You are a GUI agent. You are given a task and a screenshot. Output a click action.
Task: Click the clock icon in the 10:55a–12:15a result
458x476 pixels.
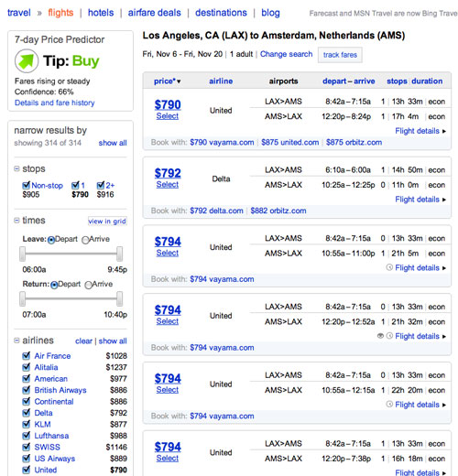pos(389,405)
